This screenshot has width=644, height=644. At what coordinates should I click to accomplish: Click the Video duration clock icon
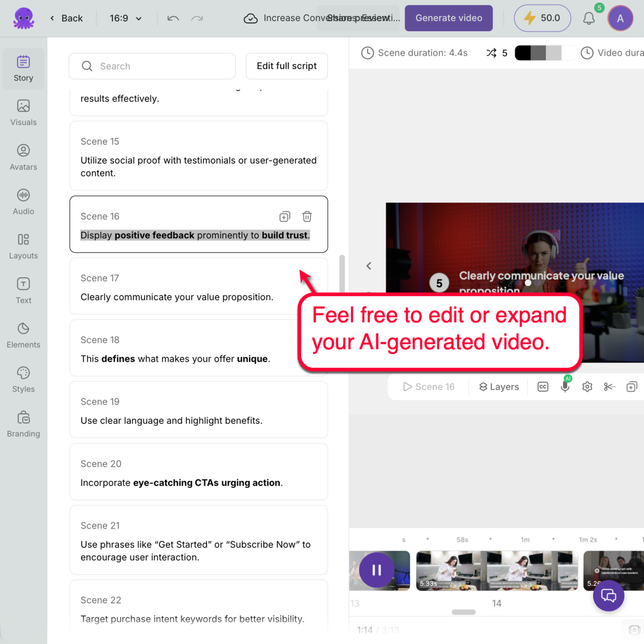(x=587, y=53)
